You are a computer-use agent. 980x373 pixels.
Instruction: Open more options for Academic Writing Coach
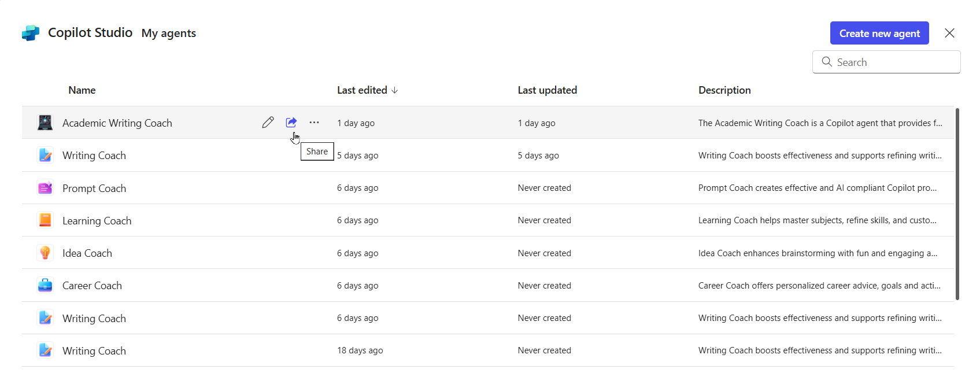tap(314, 123)
